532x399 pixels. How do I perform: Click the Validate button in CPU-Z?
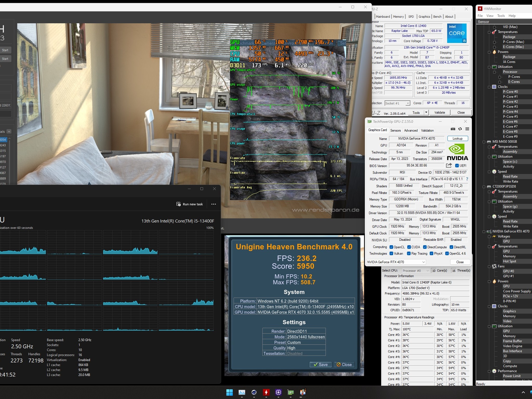pos(440,112)
